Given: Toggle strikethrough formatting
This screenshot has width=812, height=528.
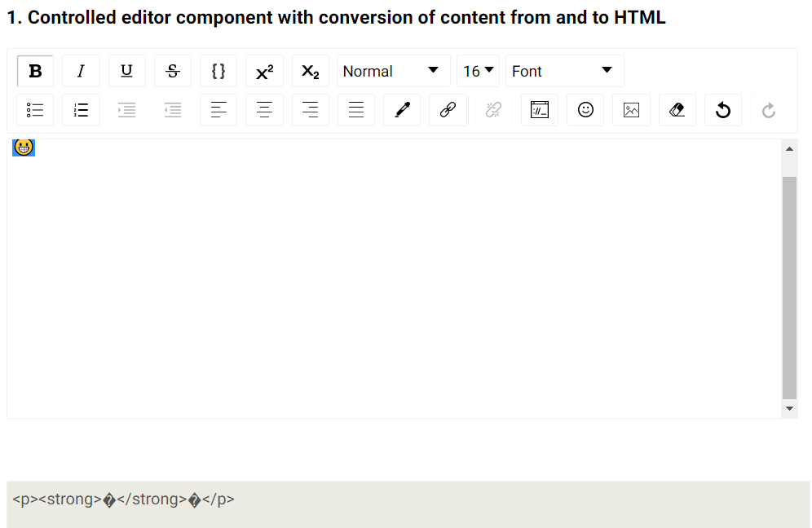Looking at the screenshot, I should click(x=172, y=71).
